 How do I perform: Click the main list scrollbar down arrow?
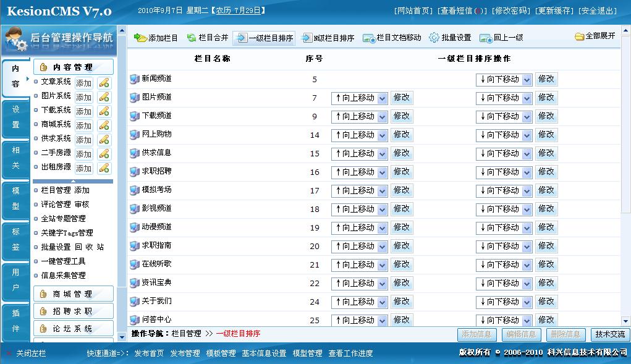(626, 321)
